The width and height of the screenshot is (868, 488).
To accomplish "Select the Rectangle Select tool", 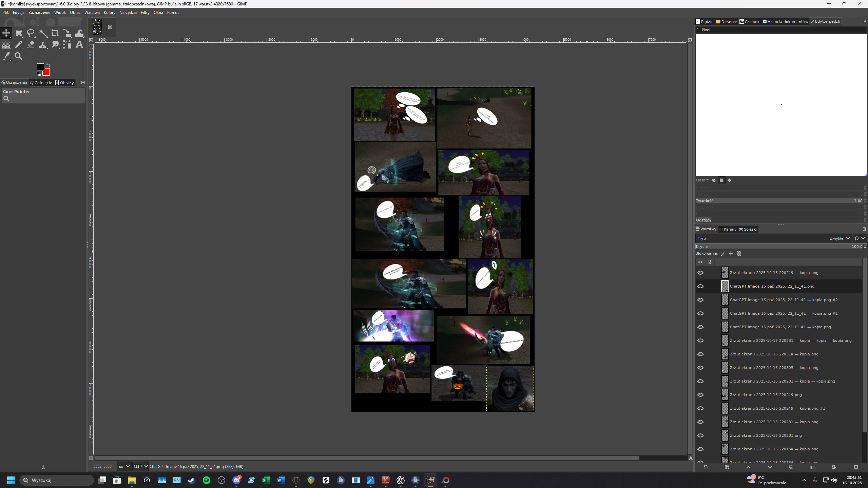I will [18, 33].
